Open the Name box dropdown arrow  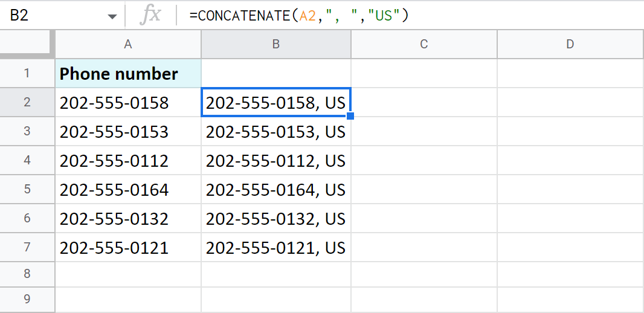click(112, 17)
